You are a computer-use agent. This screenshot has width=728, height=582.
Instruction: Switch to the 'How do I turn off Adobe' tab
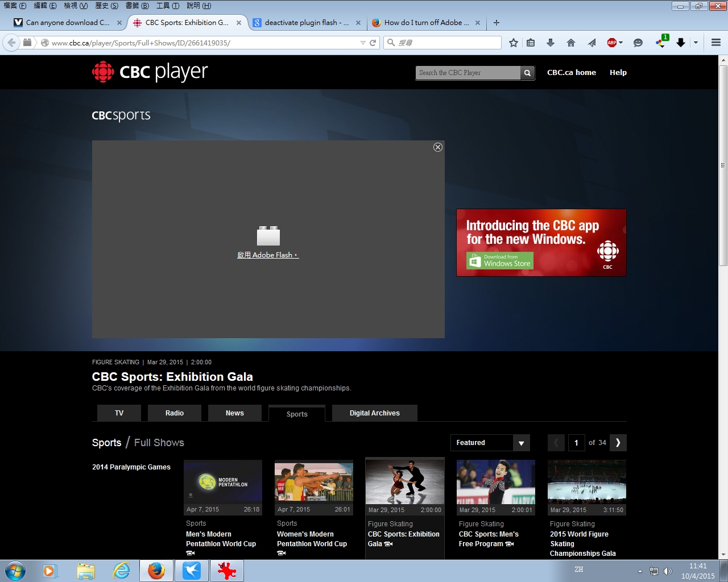tap(426, 23)
